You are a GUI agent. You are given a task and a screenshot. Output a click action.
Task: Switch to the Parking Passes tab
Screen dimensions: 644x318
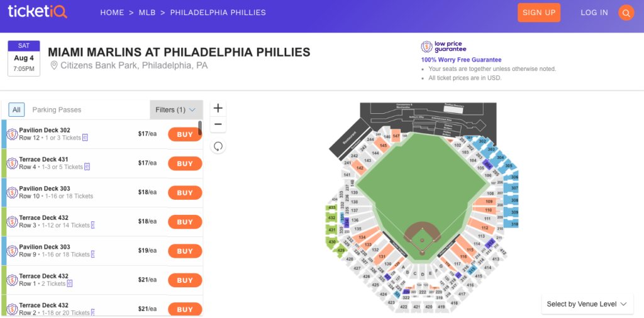pyautogui.click(x=57, y=110)
